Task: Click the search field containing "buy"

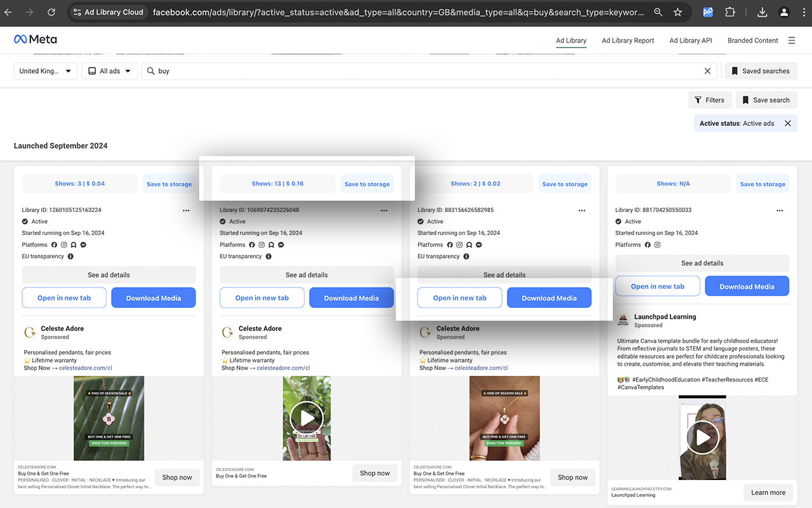Action: (x=429, y=71)
